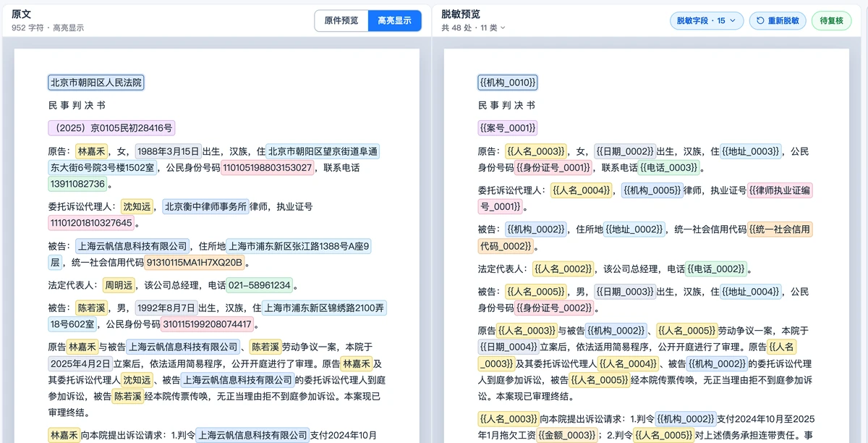
Task: Click the phone number 13911082736
Action: [78, 184]
